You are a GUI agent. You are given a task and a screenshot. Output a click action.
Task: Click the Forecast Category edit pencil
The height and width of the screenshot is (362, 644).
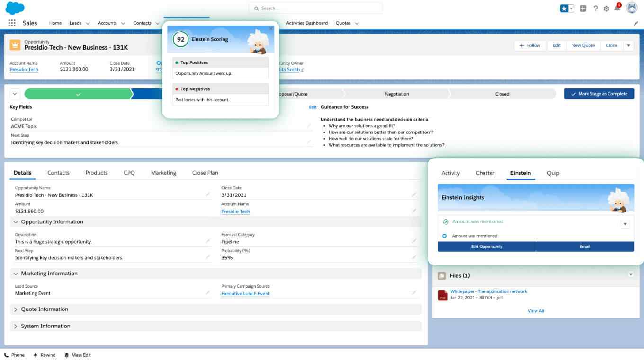coord(414,241)
